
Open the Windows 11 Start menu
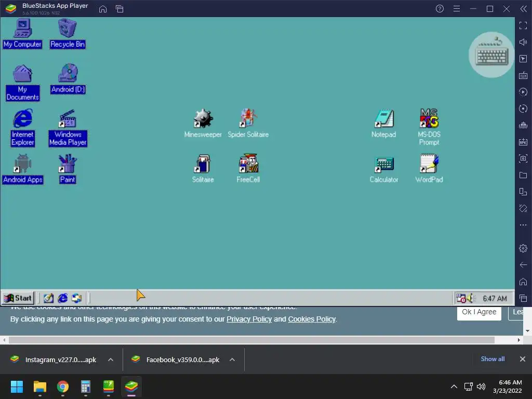tap(17, 387)
